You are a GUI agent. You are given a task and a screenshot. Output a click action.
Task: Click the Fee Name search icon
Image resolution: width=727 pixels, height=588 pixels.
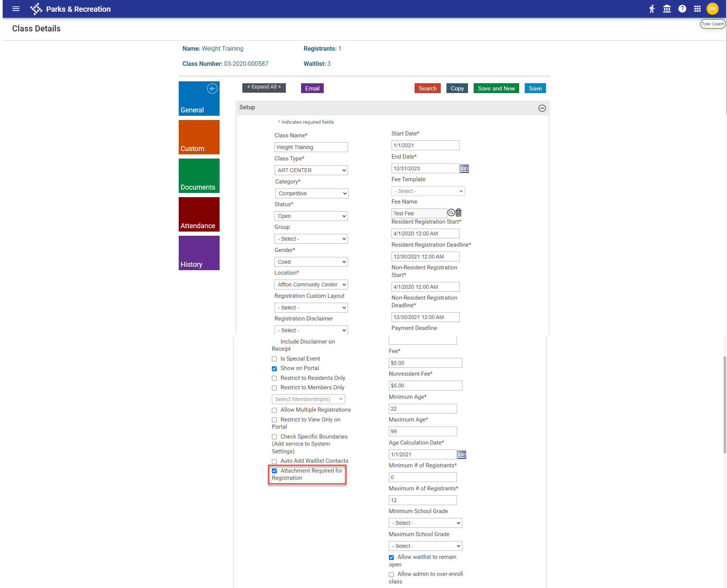click(451, 213)
